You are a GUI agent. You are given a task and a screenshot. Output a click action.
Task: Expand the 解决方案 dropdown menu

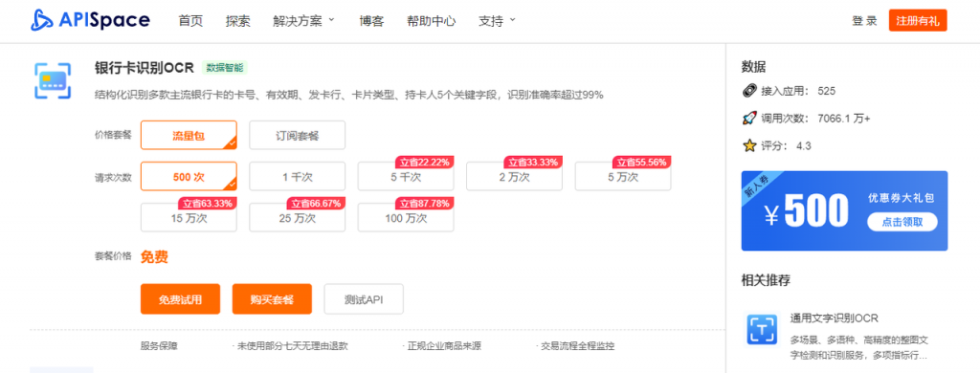click(304, 21)
